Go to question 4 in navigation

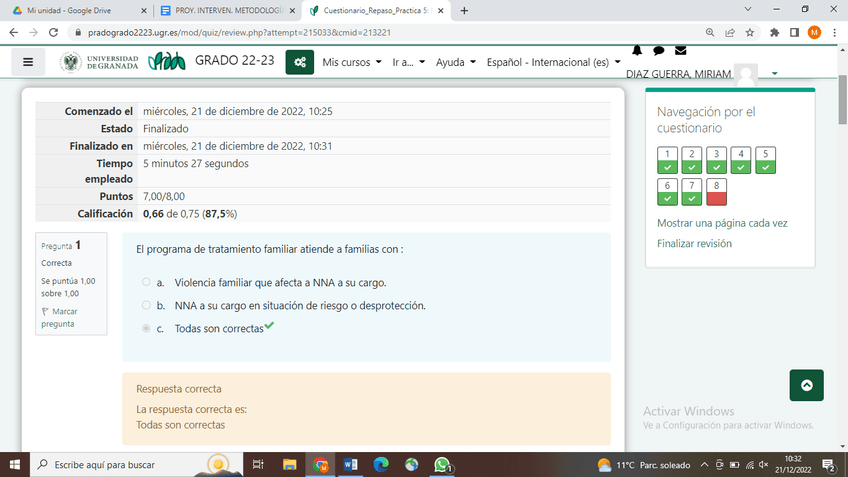[741, 160]
